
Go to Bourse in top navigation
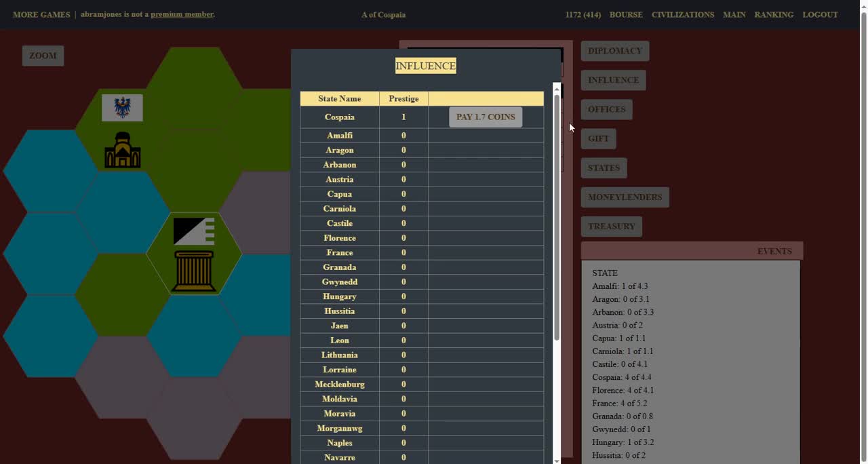point(625,14)
